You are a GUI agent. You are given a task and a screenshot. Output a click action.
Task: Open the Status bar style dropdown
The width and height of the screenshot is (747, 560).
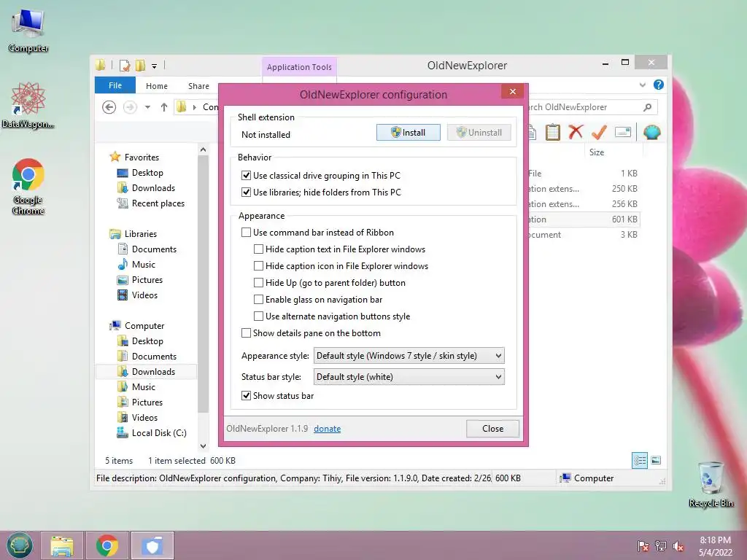pos(409,377)
